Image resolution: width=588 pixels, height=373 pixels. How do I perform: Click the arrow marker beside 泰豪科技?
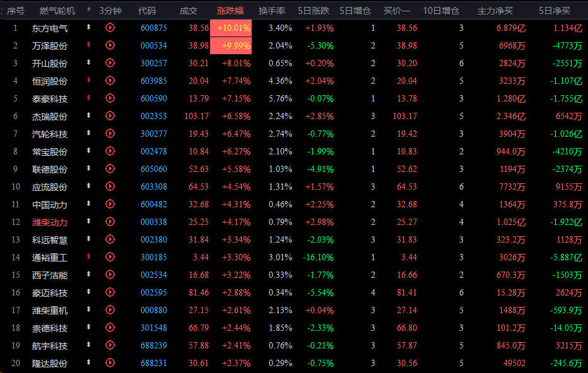[89, 98]
